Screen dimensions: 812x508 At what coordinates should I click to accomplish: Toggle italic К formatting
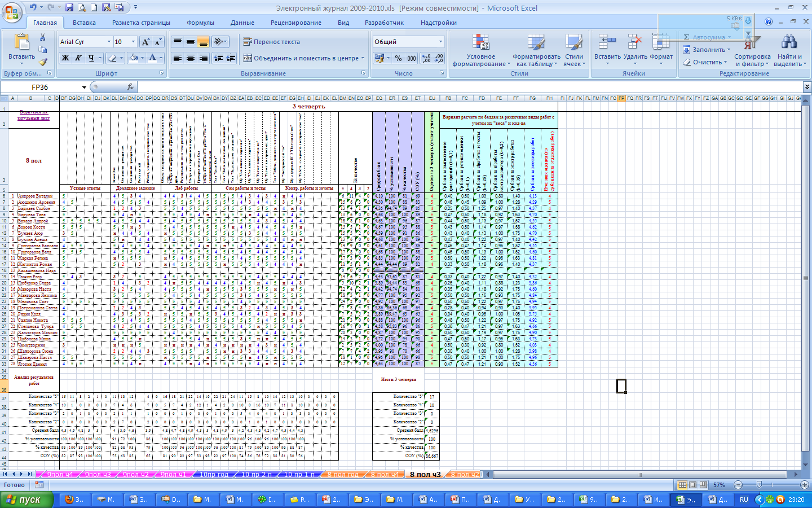point(78,58)
